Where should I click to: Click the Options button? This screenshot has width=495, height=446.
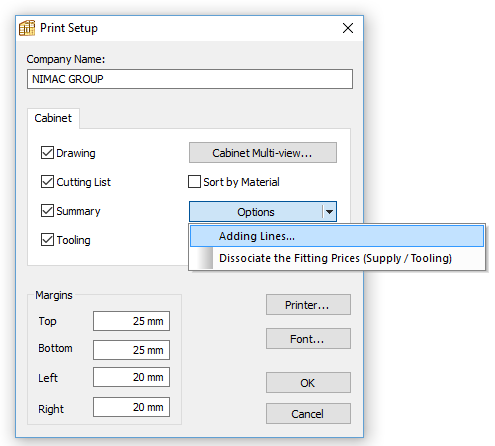coord(256,212)
